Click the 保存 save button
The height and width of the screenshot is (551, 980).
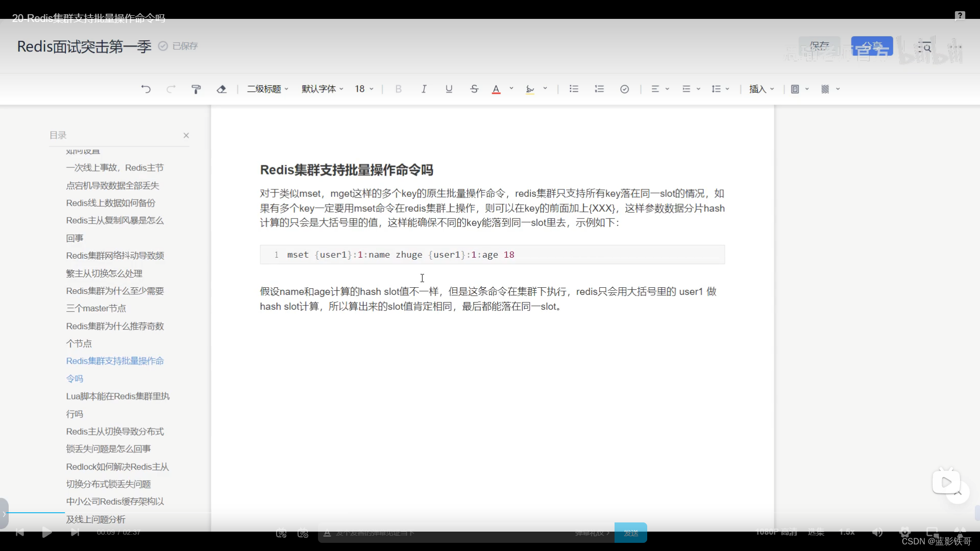tap(819, 46)
